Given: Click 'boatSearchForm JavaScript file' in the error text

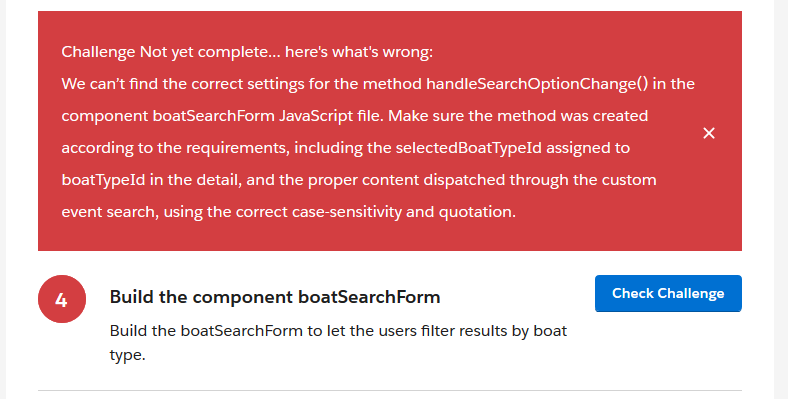Looking at the screenshot, I should 268,116.
